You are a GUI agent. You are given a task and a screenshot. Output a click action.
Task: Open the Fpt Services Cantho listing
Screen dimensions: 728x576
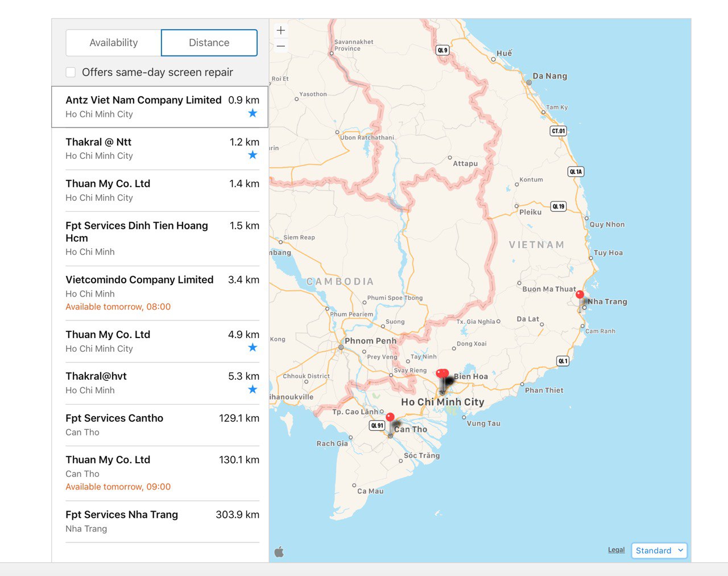pos(162,425)
